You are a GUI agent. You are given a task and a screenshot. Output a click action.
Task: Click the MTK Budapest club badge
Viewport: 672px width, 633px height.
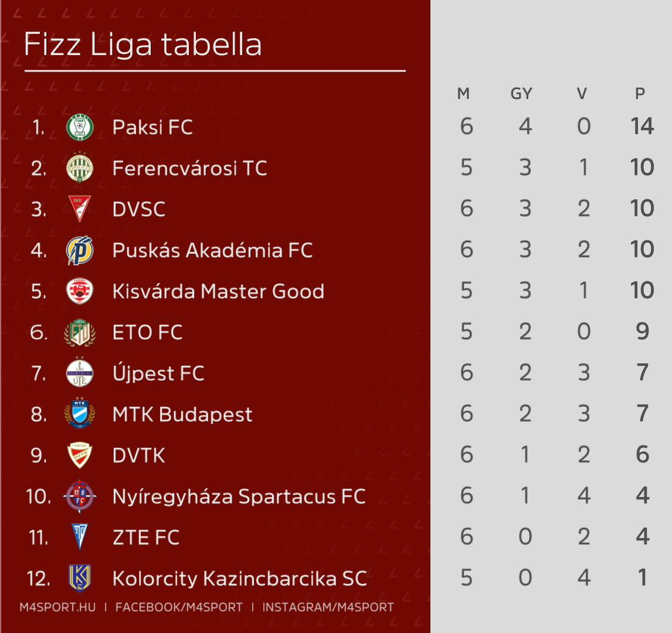(80, 414)
